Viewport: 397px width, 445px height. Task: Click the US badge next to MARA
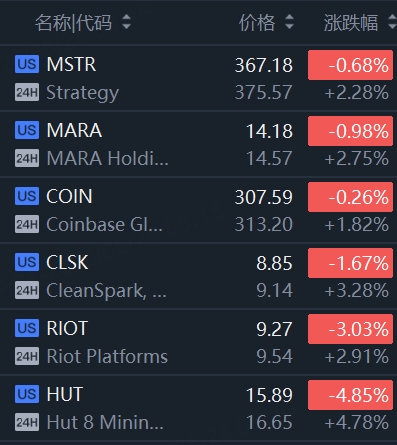click(27, 130)
